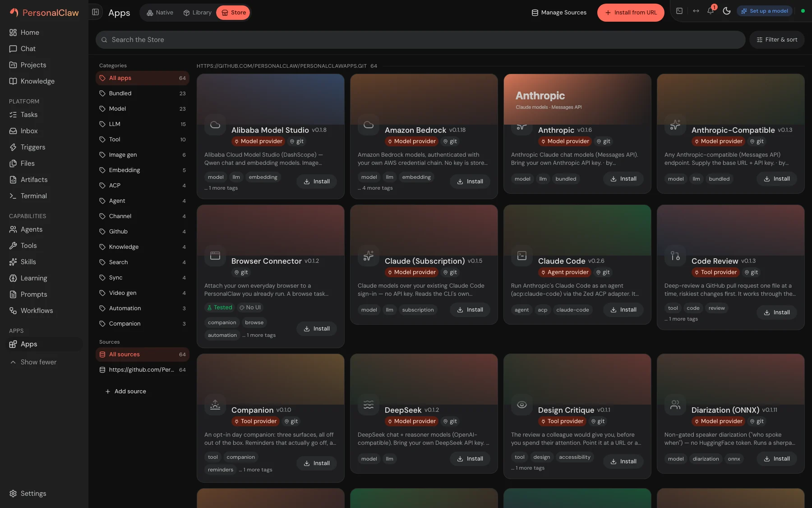Click the claude-code tag

(572, 310)
